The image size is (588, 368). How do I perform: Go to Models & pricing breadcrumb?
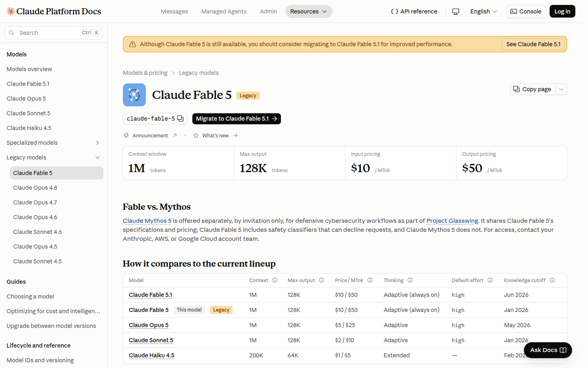tap(145, 73)
